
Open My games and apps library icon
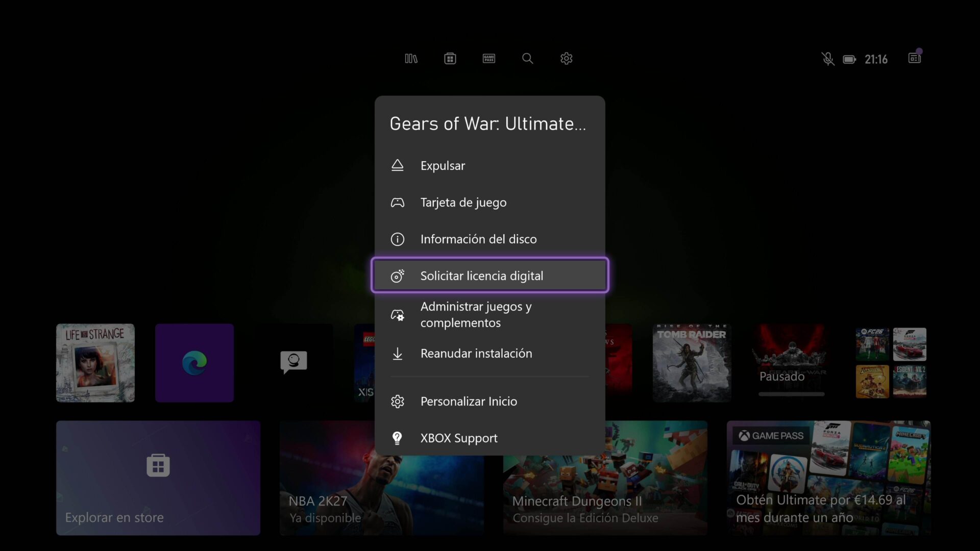411,59
